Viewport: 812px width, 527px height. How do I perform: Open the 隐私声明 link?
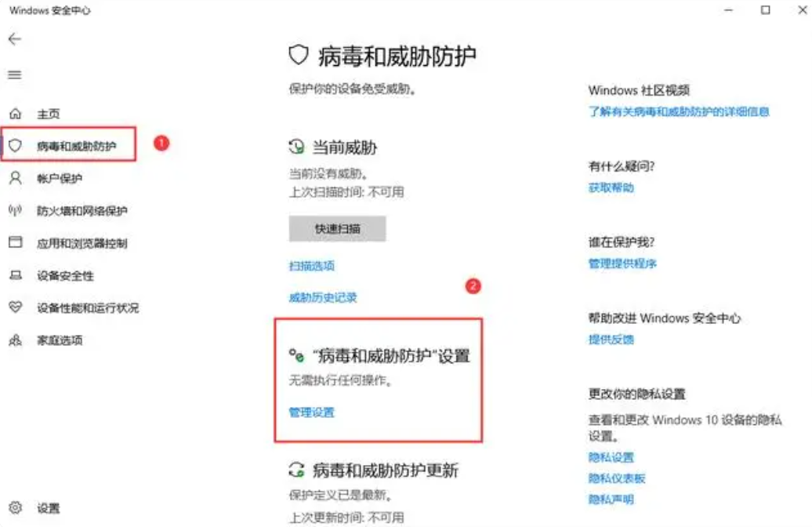[x=611, y=500]
